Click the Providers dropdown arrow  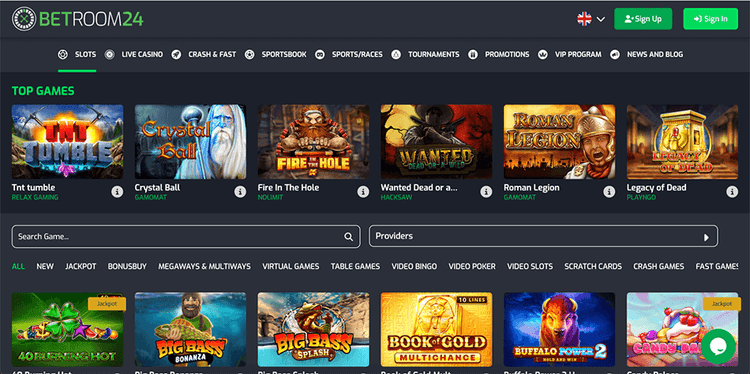pos(706,237)
